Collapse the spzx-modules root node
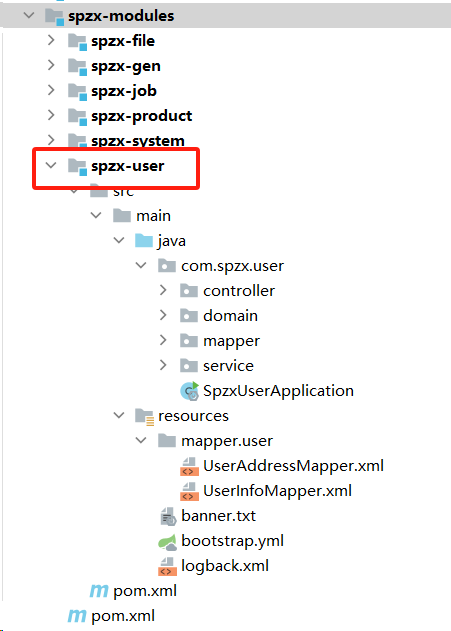 29,16
